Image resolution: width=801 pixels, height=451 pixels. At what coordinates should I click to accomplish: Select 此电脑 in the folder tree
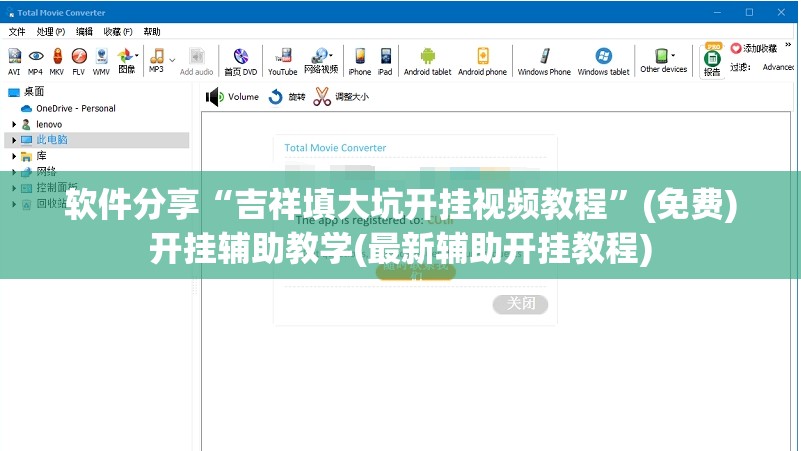coord(52,139)
